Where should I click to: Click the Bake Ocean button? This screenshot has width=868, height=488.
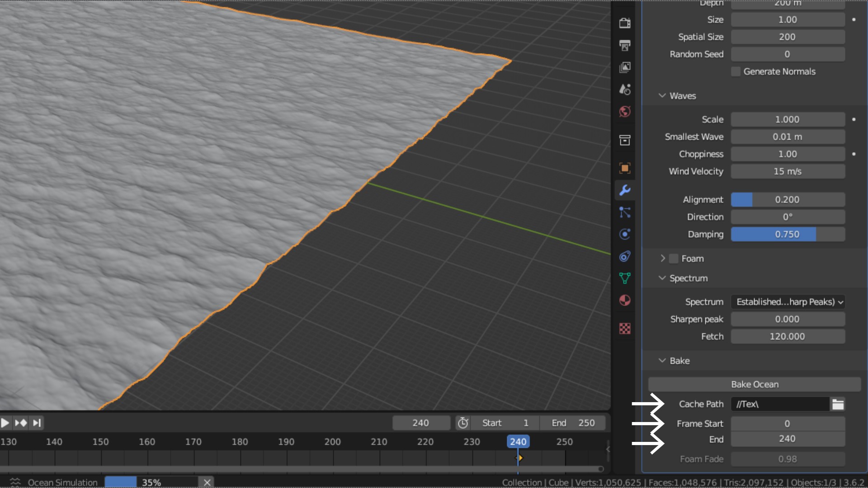click(x=755, y=385)
